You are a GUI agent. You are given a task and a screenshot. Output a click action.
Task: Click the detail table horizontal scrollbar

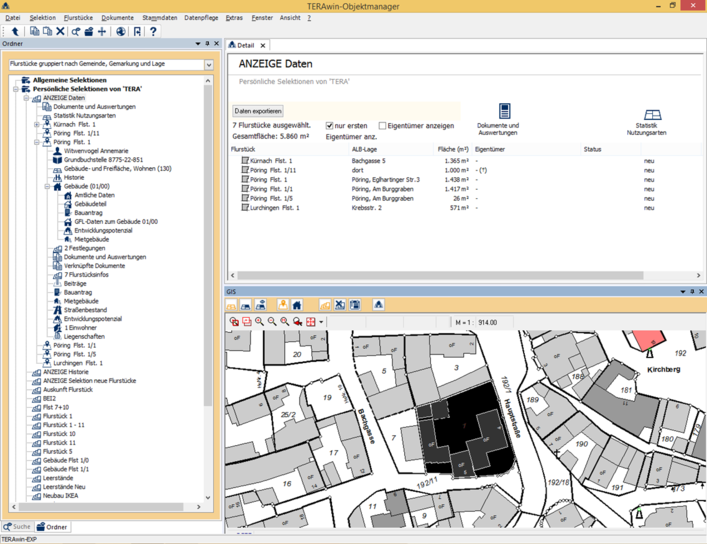coord(440,276)
